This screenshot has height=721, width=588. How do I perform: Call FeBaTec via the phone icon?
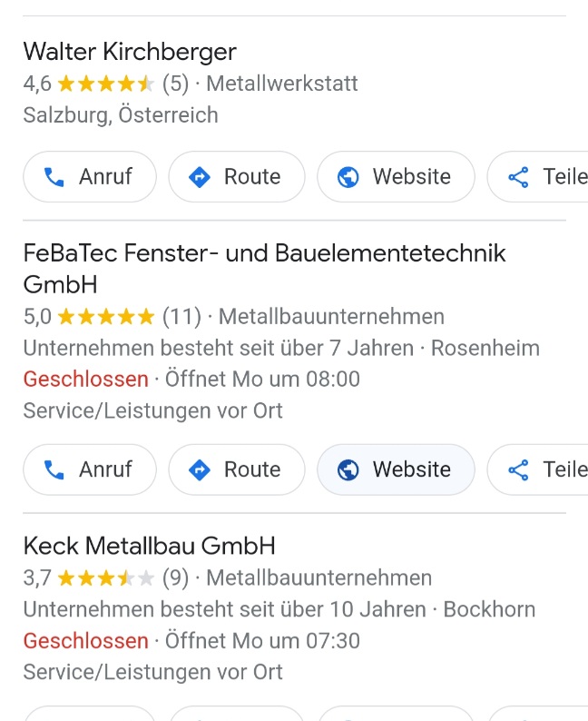pyautogui.click(x=54, y=469)
